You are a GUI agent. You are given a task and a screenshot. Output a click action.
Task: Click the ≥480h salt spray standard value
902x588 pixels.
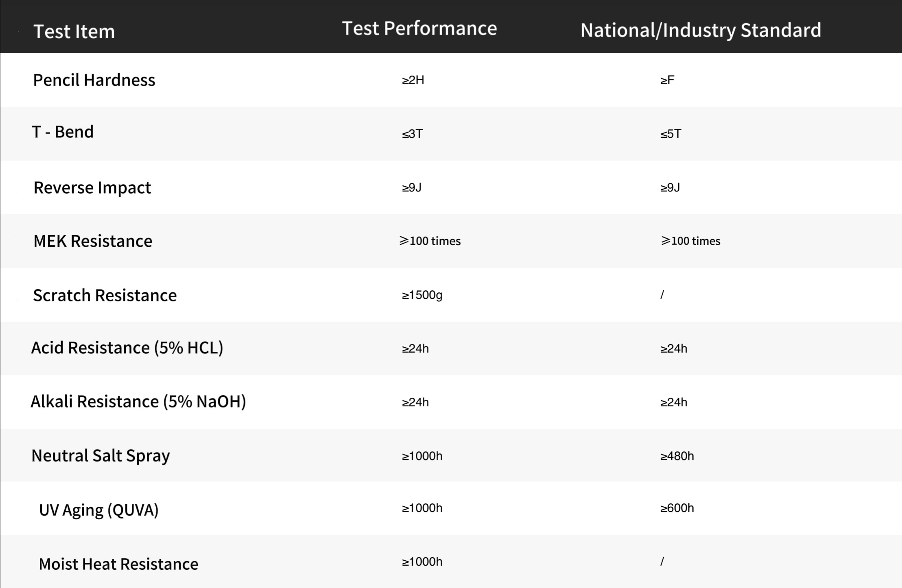point(677,456)
